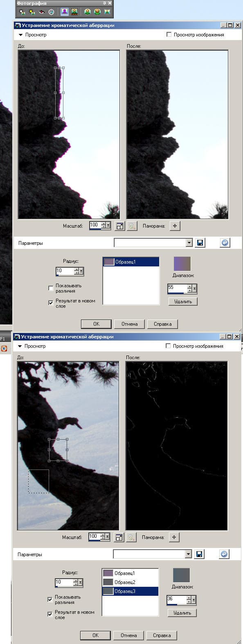Save the preset with the floppy icon in the rock-preview dialog

pos(200,243)
